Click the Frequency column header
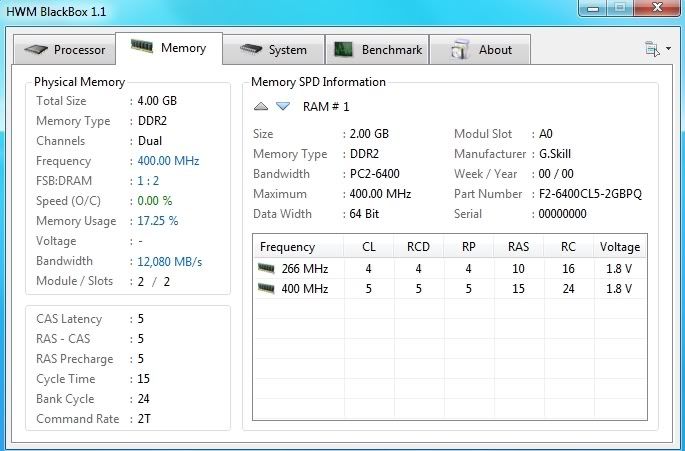The image size is (685, 451). [299, 247]
